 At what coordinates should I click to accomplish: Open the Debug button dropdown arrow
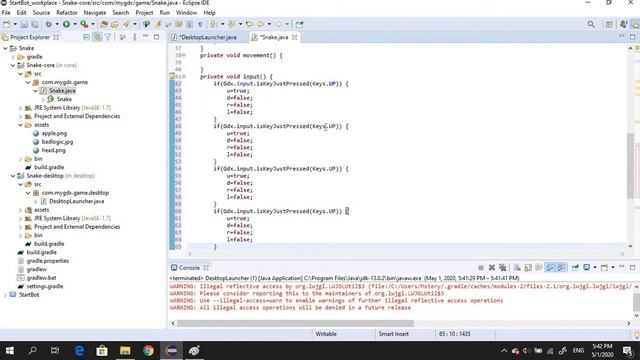[57, 24]
